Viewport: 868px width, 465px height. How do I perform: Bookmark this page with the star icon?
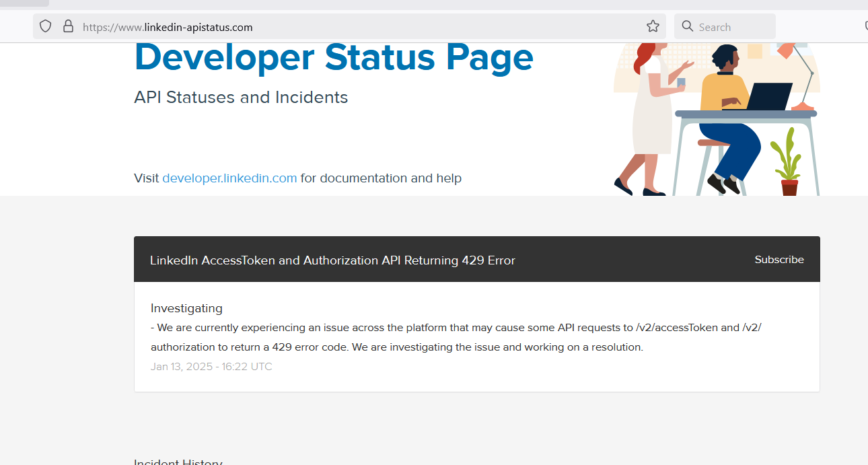[653, 26]
